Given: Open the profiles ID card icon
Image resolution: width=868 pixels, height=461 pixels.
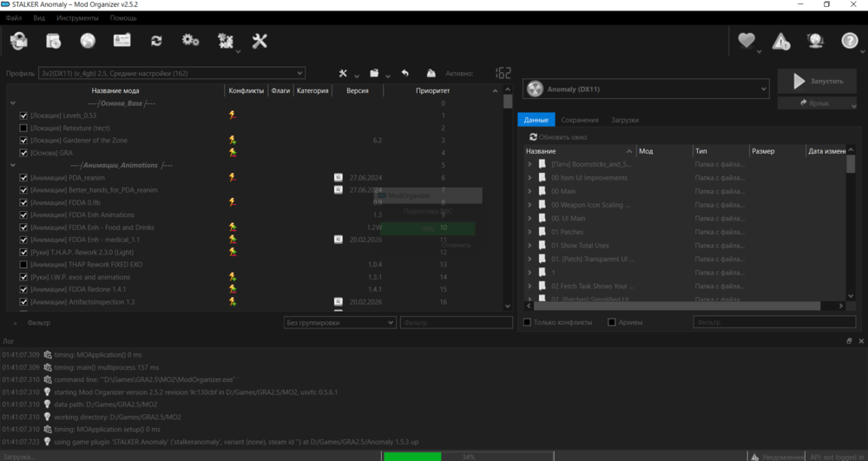Looking at the screenshot, I should pyautogui.click(x=122, y=41).
